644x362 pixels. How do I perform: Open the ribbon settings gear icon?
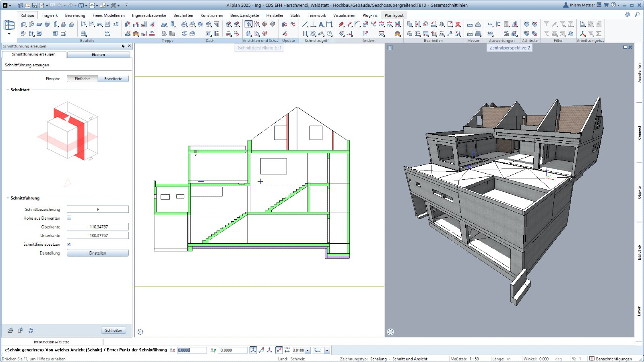(x=627, y=15)
